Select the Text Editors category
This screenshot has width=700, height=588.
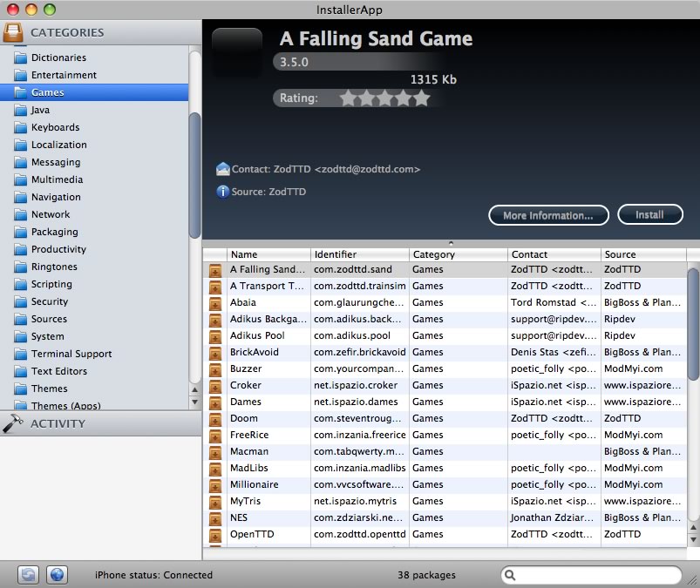[x=94, y=371]
